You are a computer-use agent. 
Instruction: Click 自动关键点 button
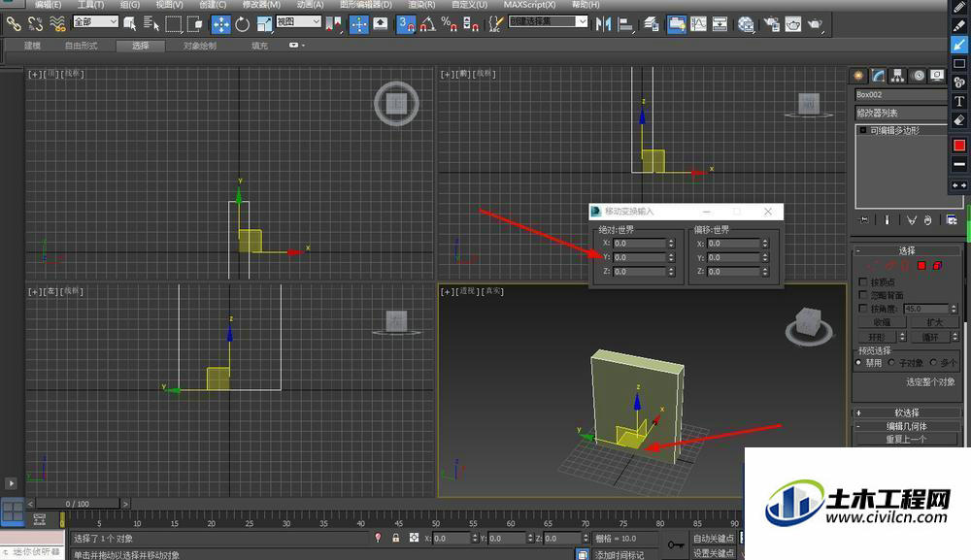[x=714, y=539]
